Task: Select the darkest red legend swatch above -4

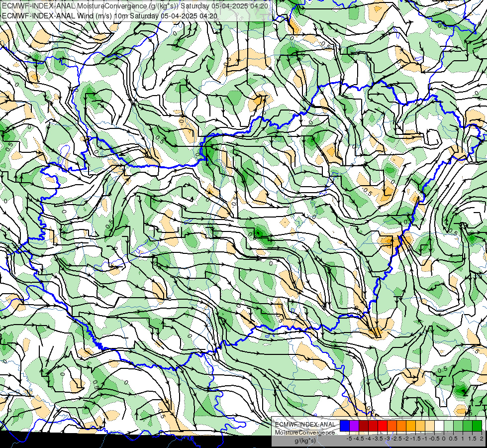Action: pos(364,426)
